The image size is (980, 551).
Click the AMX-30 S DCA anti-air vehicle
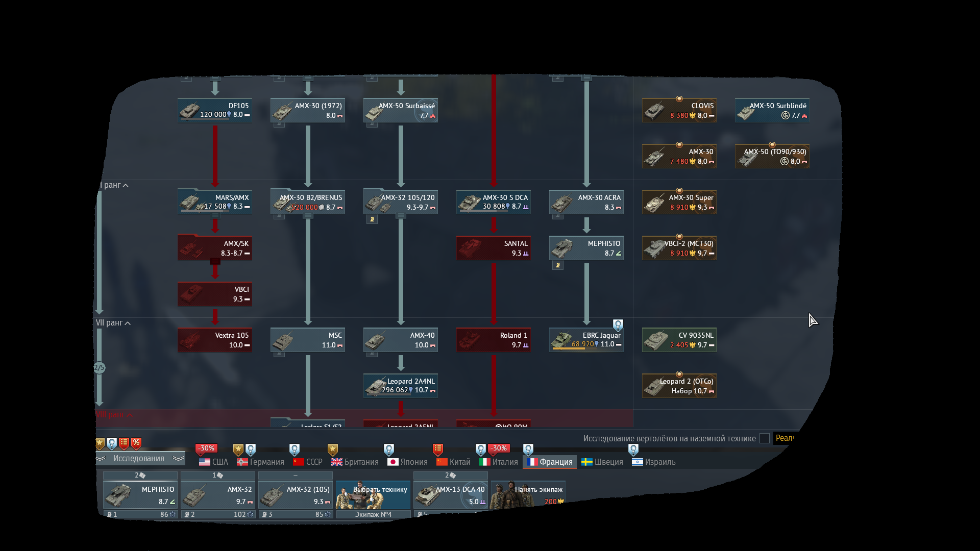coord(493,202)
